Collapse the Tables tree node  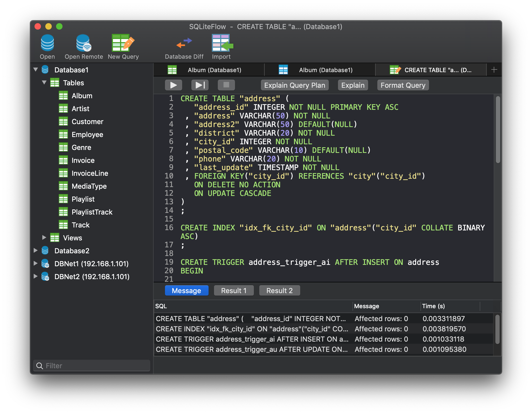click(44, 83)
